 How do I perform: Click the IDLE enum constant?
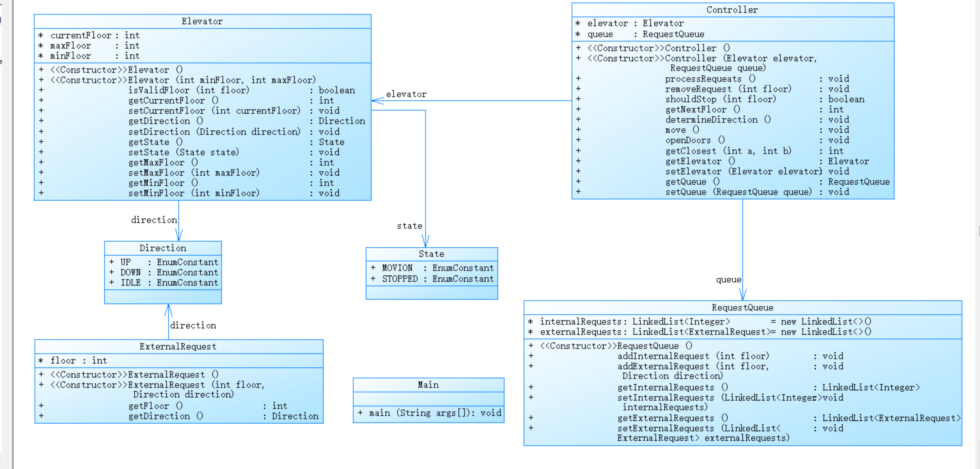coord(130,283)
